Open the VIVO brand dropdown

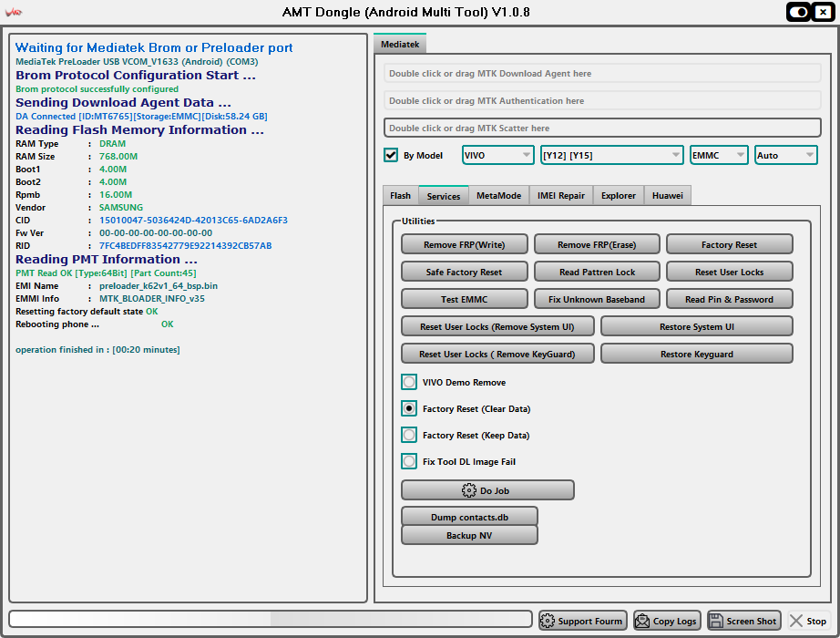click(x=497, y=155)
